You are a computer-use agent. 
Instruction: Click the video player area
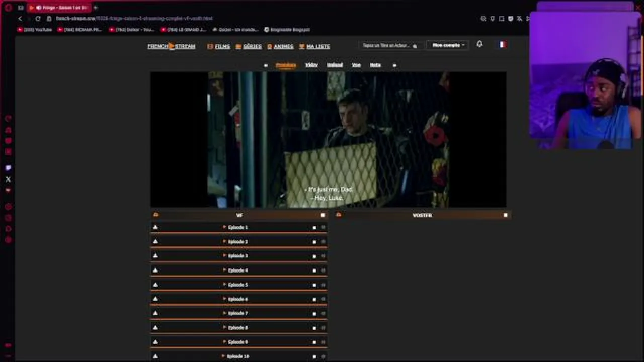click(x=329, y=139)
